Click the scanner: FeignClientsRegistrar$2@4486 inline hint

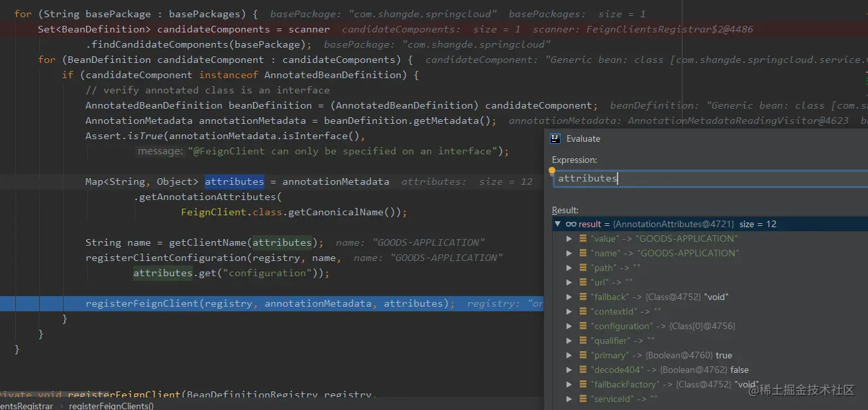point(643,29)
